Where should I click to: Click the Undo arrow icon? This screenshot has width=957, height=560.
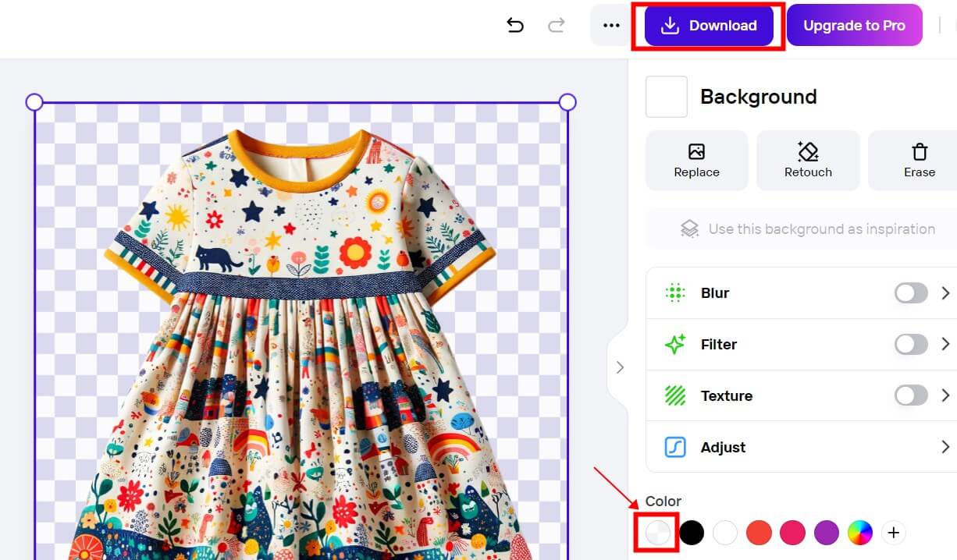click(515, 25)
